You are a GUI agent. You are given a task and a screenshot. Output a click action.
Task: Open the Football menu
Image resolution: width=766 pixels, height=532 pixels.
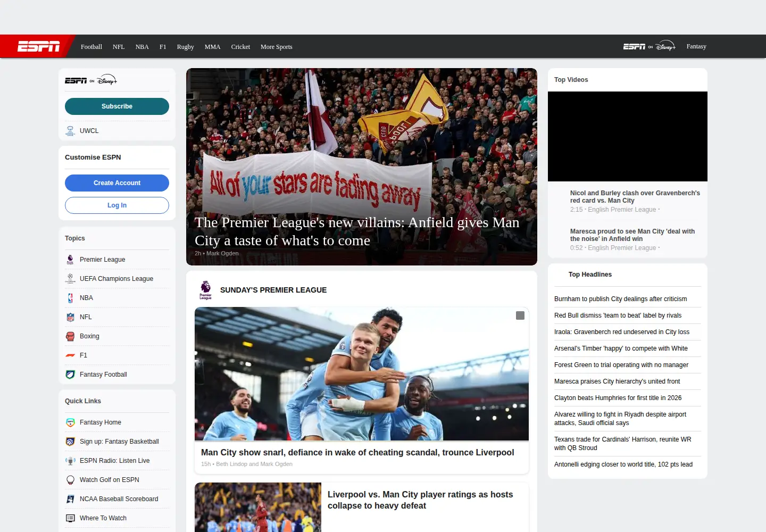coord(91,47)
